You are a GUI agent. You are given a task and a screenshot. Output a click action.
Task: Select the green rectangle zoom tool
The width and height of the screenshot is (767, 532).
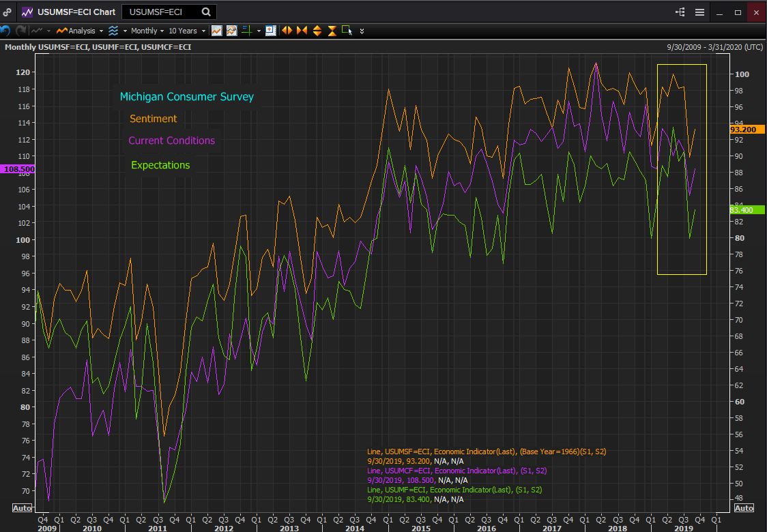coord(347,31)
